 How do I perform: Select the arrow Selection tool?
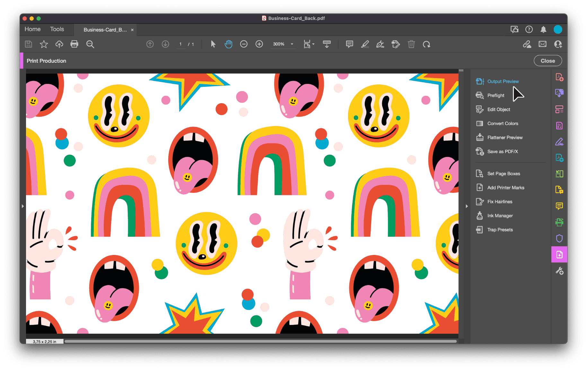click(213, 44)
